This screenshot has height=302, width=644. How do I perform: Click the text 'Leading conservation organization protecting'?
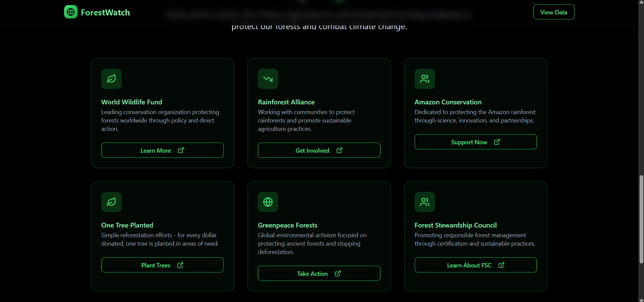pyautogui.click(x=160, y=112)
